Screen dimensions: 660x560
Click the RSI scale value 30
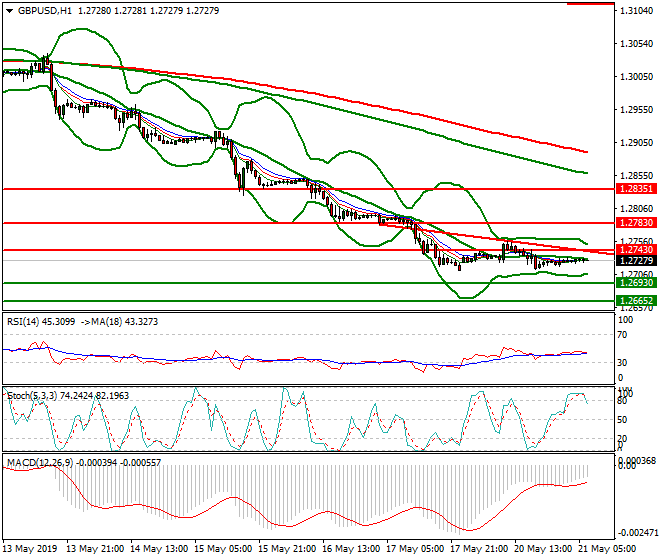coord(623,363)
